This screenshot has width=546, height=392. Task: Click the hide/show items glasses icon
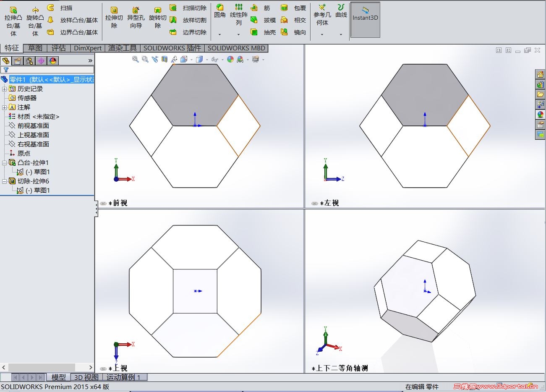tap(215, 59)
